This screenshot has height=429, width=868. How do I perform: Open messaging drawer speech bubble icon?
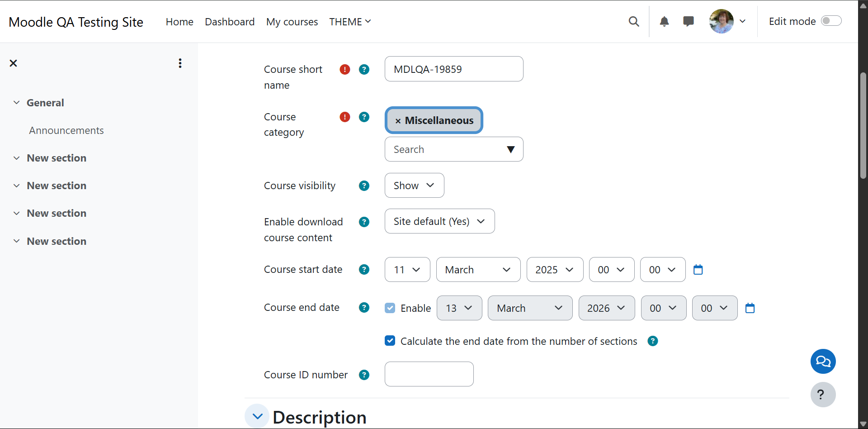pyautogui.click(x=689, y=21)
